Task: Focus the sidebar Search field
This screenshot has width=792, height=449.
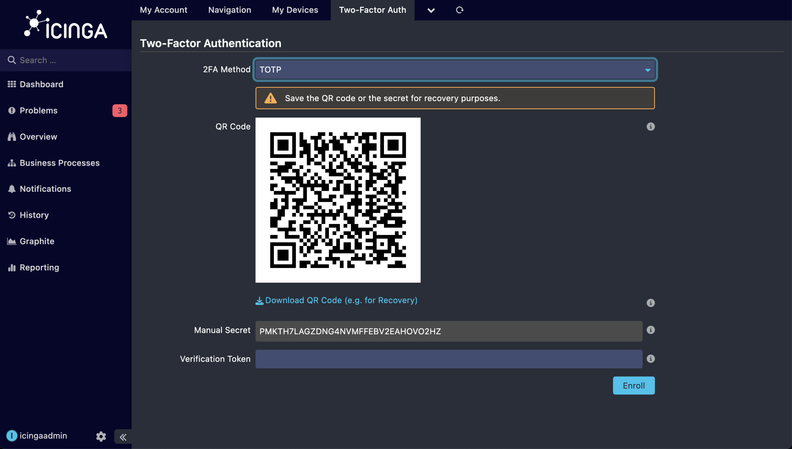Action: (x=66, y=60)
